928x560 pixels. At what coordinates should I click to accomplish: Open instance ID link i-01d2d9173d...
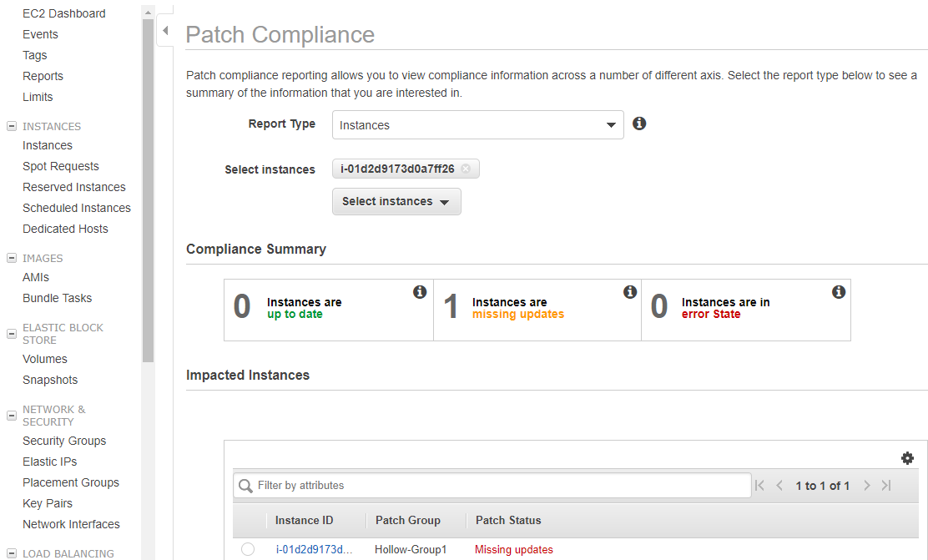pyautogui.click(x=315, y=549)
